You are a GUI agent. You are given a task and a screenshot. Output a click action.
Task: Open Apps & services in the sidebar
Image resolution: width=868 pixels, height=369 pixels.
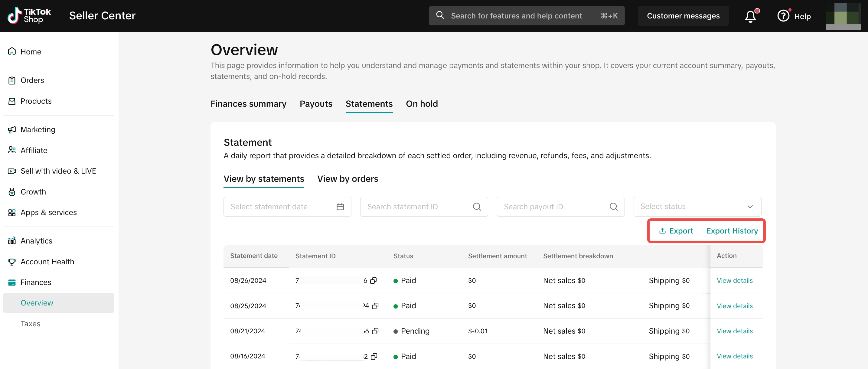(48, 212)
